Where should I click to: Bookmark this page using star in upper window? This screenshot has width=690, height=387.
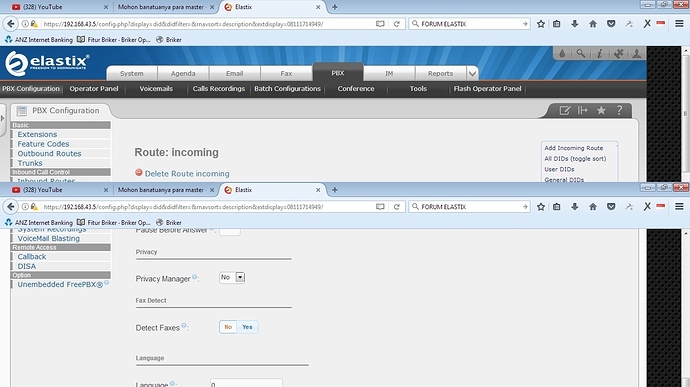coord(541,24)
